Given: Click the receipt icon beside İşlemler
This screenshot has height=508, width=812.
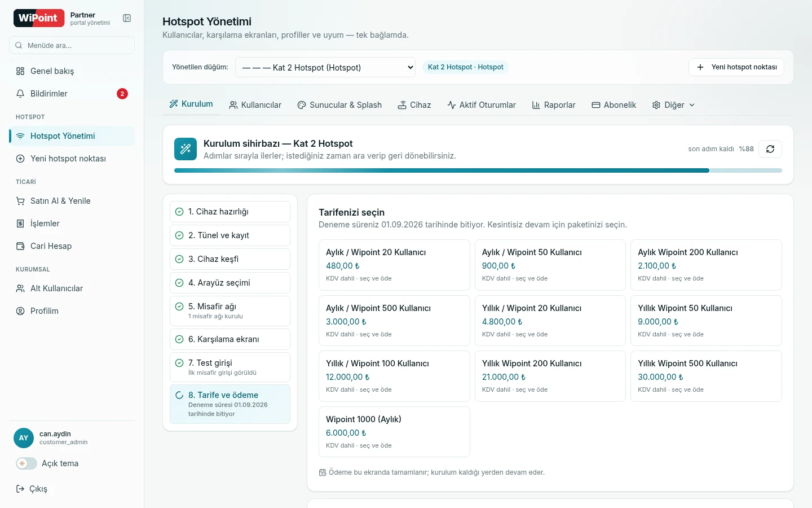Looking at the screenshot, I should tap(20, 224).
